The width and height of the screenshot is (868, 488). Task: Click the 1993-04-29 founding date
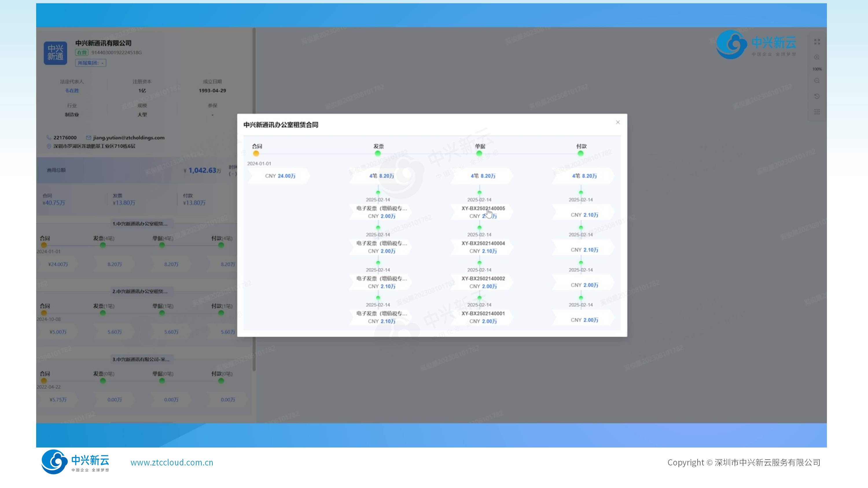click(212, 91)
